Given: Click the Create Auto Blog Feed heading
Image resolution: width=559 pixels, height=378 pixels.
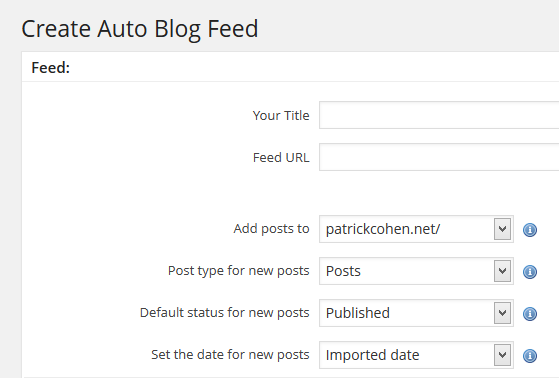Looking at the screenshot, I should pos(140,29).
